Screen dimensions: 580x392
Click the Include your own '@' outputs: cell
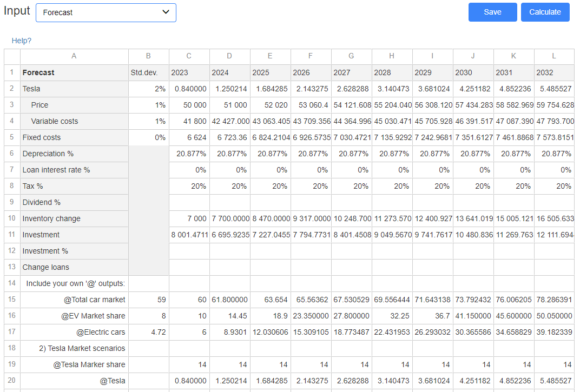pos(74,283)
